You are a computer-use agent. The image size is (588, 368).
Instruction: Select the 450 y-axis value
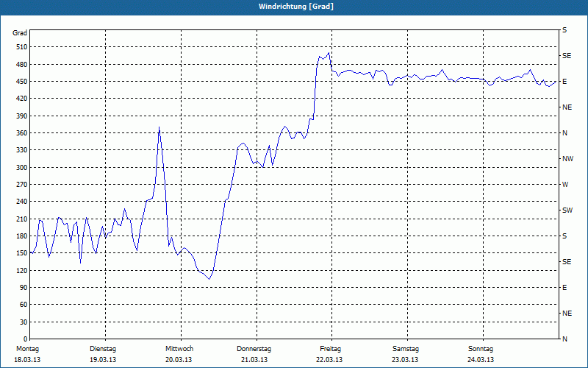(x=22, y=82)
